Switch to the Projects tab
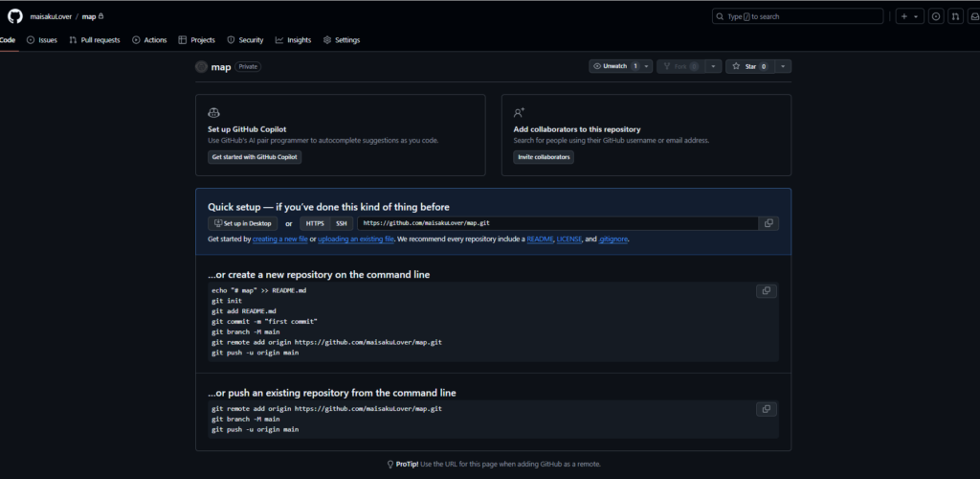This screenshot has width=980, height=479. 197,40
